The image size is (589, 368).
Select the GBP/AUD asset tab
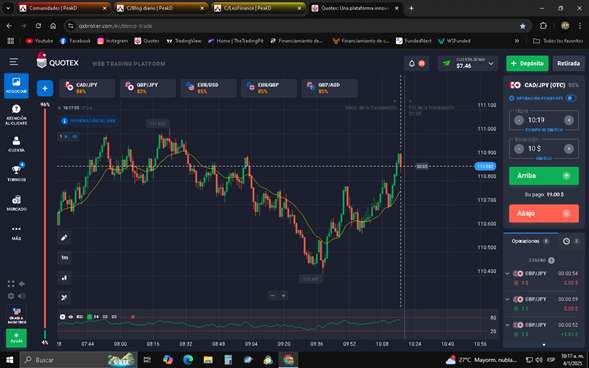tap(329, 88)
